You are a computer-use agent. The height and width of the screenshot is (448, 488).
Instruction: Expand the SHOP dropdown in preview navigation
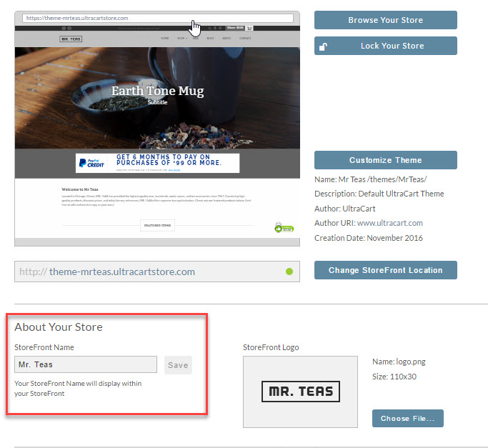pyautogui.click(x=182, y=39)
